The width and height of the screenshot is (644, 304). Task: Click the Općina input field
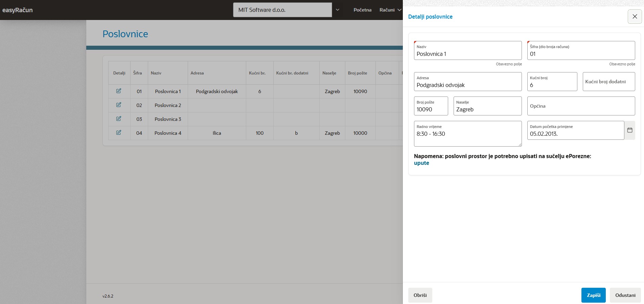(581, 106)
